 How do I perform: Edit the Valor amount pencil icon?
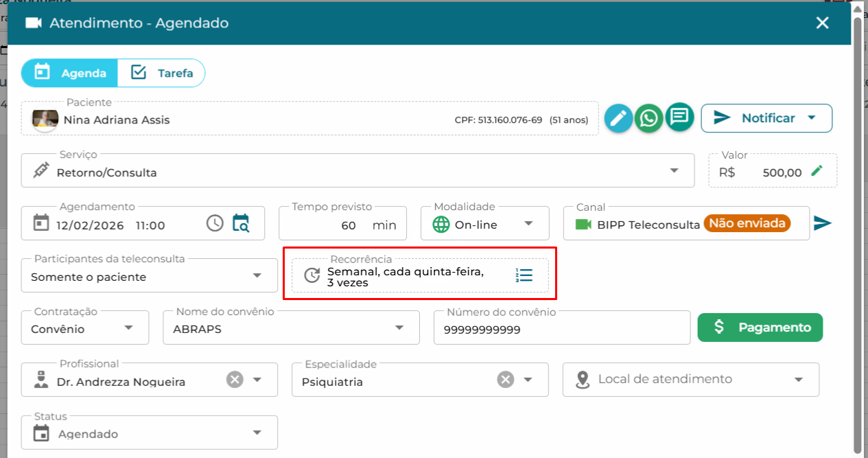817,171
